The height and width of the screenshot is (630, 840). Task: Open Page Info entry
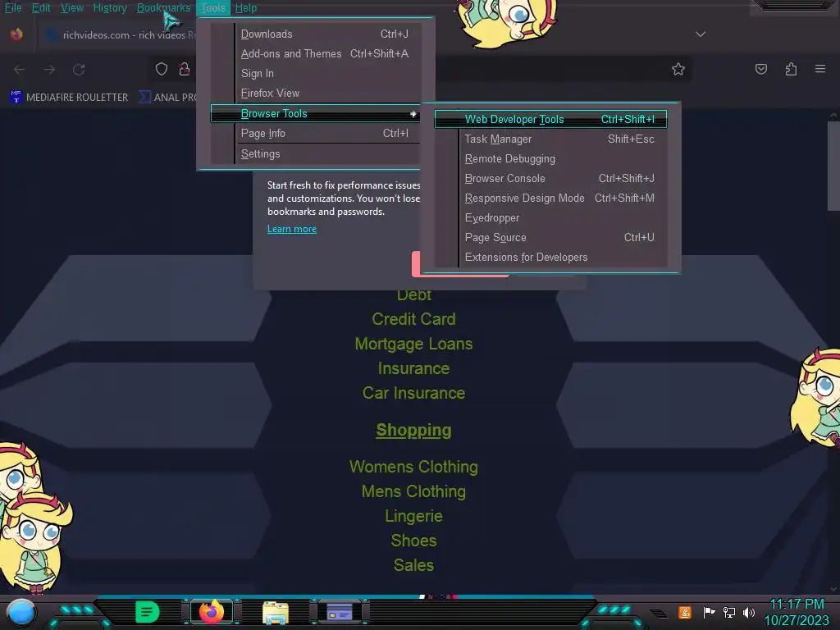pyautogui.click(x=324, y=134)
